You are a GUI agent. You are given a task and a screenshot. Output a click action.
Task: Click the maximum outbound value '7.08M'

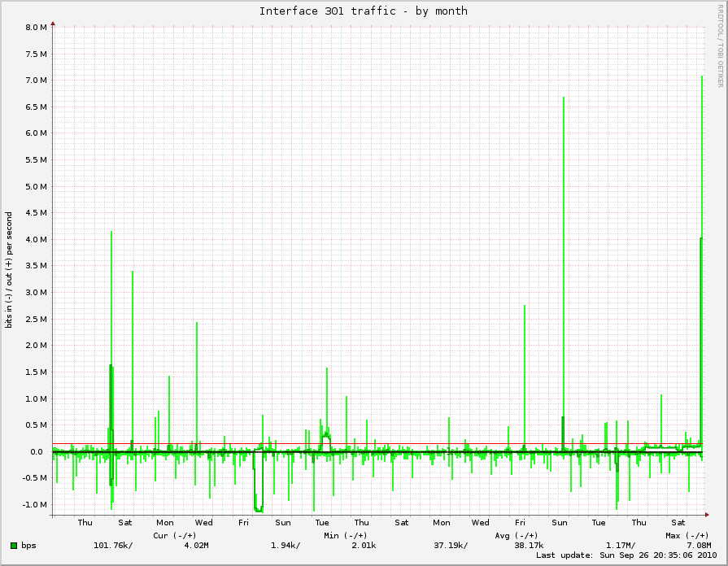click(699, 546)
